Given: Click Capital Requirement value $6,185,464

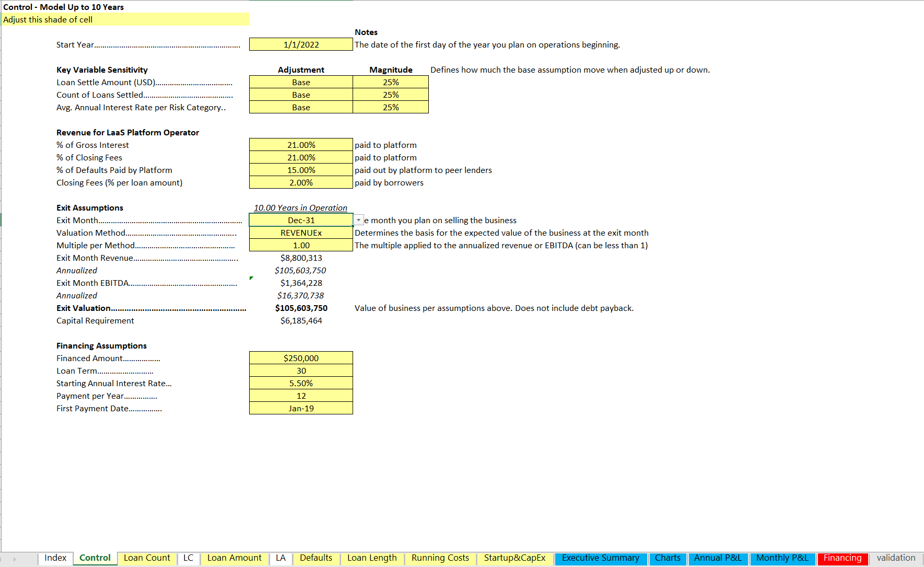Looking at the screenshot, I should pyautogui.click(x=301, y=320).
